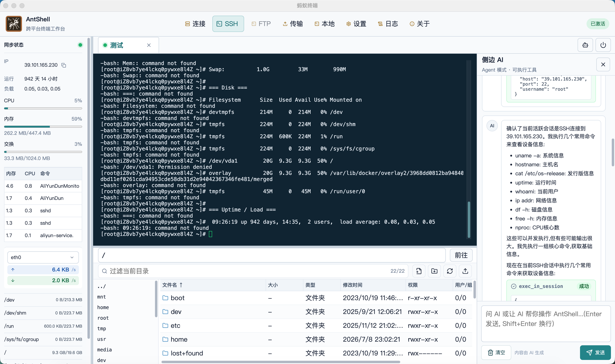Open the 设置 settings tab
This screenshot has width=615, height=364.
pos(356,24)
